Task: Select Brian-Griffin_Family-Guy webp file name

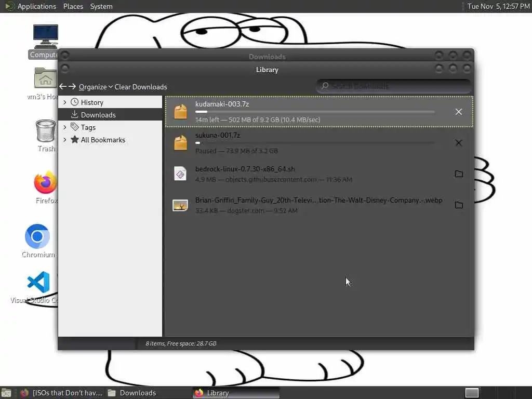Action: coord(318,200)
